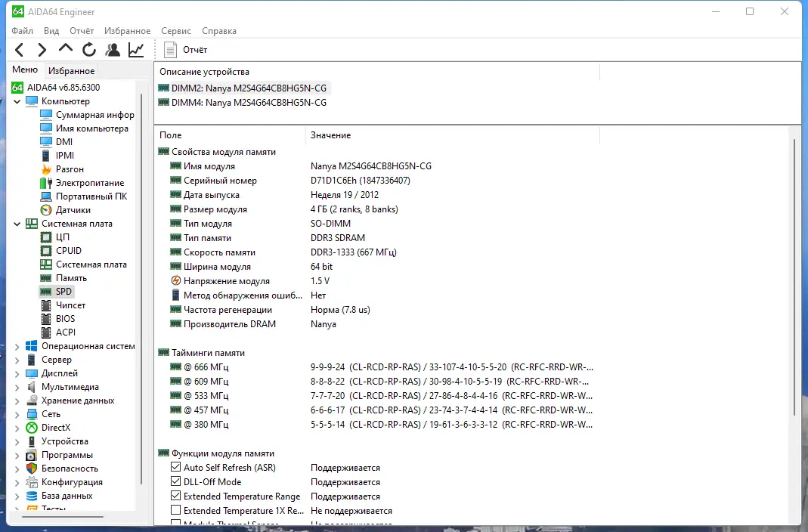Expand the Хранение данных node
The width and height of the screenshot is (808, 532).
point(17,401)
